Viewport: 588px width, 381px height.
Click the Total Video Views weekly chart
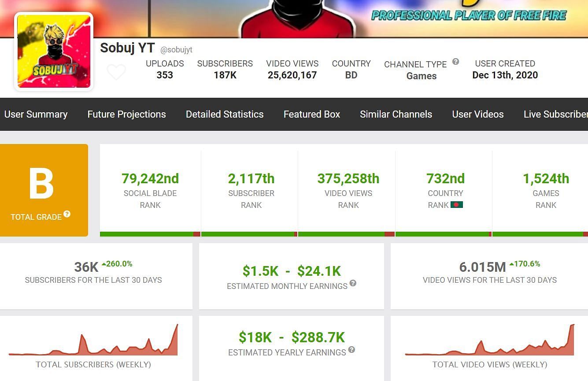pos(490,340)
